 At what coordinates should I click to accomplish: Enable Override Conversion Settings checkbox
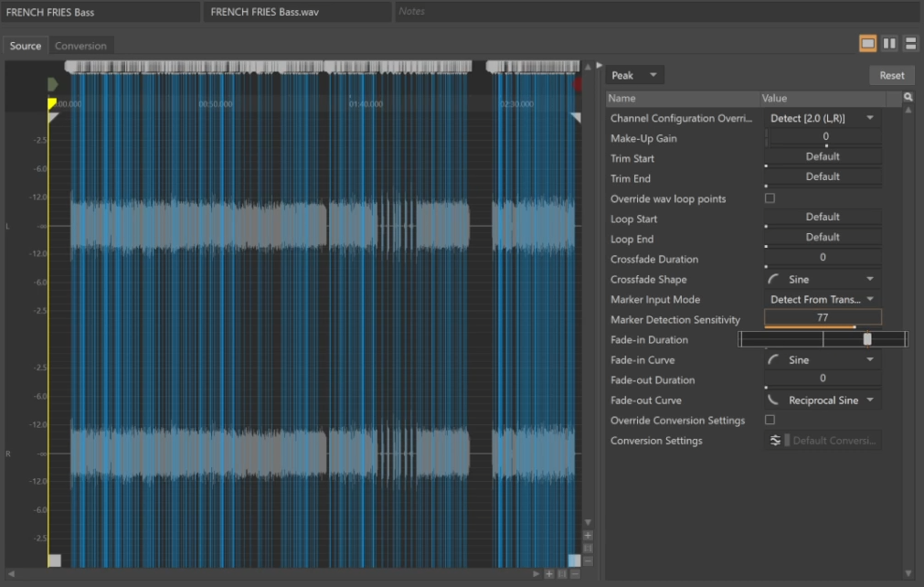(770, 421)
